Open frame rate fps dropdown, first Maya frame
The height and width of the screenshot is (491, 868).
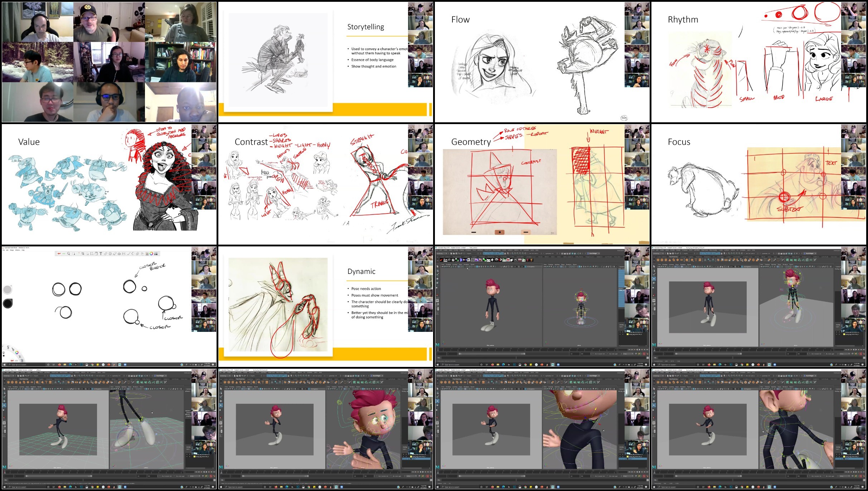point(628,354)
